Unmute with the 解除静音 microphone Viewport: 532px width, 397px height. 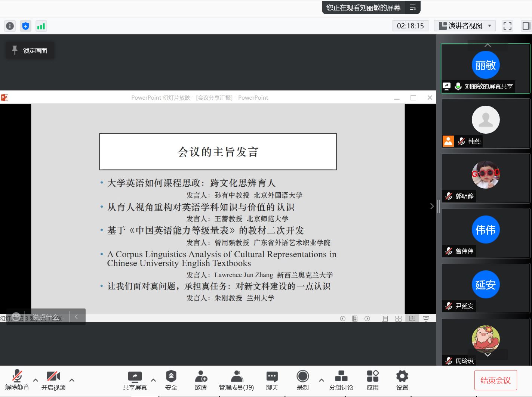[17, 380]
